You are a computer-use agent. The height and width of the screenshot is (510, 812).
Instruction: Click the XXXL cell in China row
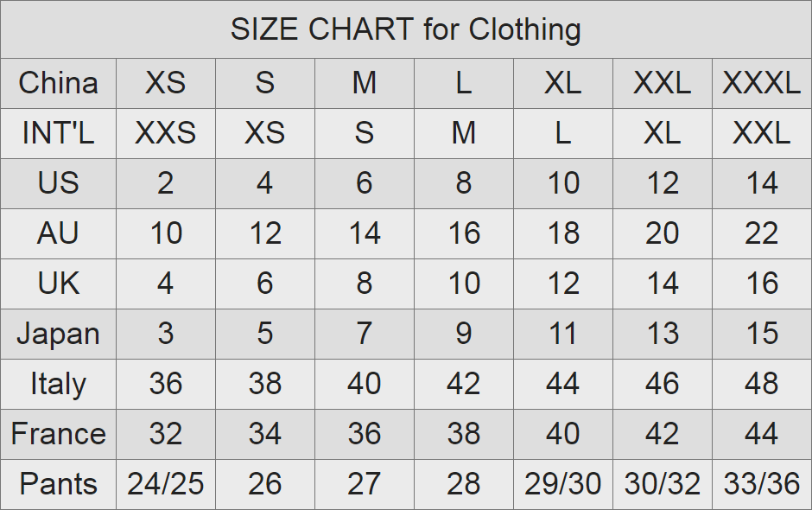coord(761,84)
